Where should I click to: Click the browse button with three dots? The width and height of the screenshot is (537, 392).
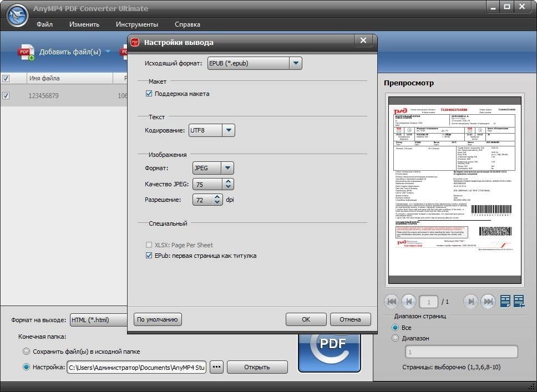(x=216, y=367)
